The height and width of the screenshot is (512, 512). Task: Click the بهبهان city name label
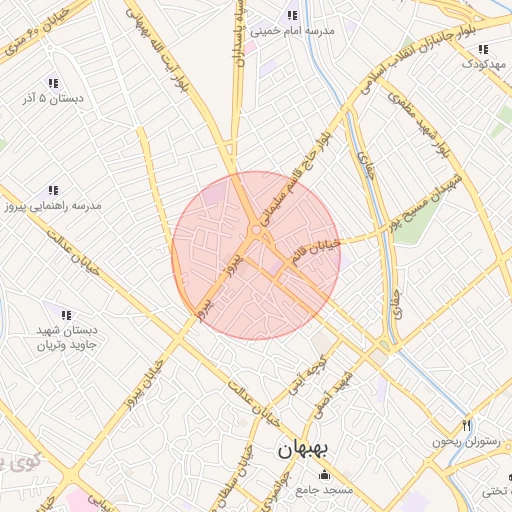(303, 449)
